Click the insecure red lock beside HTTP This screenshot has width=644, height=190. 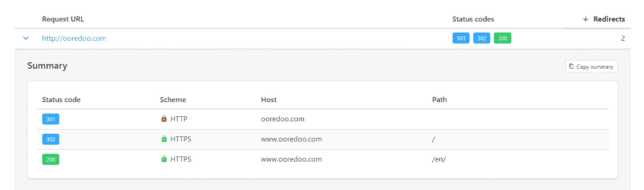(164, 119)
